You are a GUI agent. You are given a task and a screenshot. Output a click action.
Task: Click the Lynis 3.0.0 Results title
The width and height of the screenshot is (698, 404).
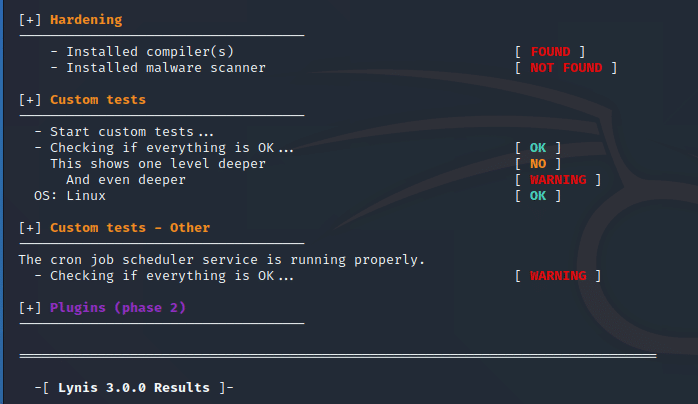pyautogui.click(x=132, y=387)
